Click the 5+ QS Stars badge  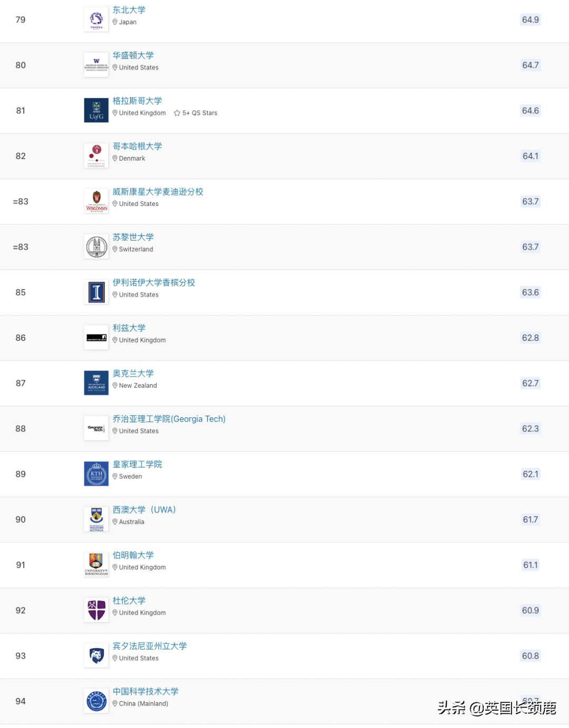195,113
